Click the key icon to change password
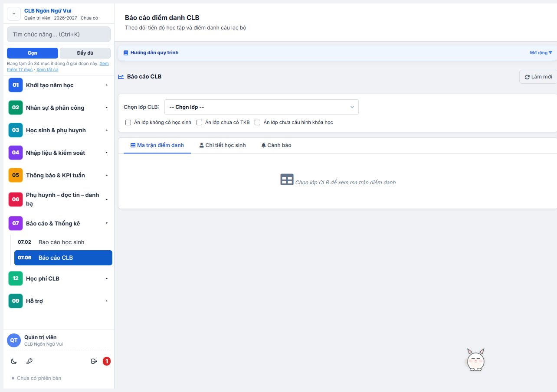 coord(29,361)
